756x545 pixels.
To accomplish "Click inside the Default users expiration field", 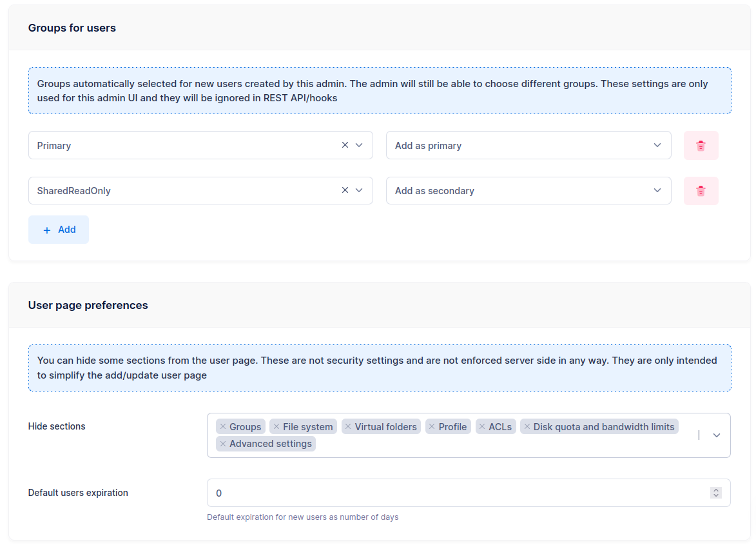I will [387, 492].
